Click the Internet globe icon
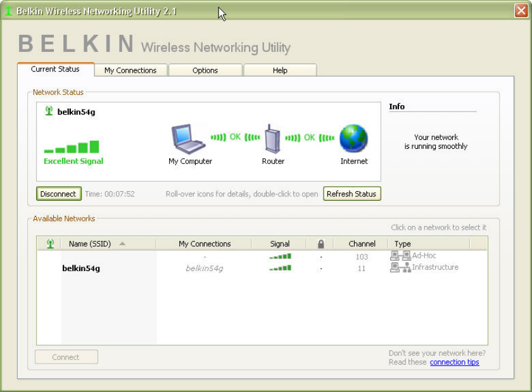 pyautogui.click(x=353, y=138)
